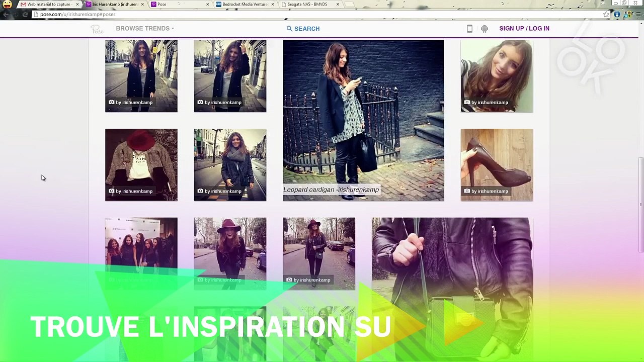
Task: Click the Search link in the header
Action: coord(303,29)
